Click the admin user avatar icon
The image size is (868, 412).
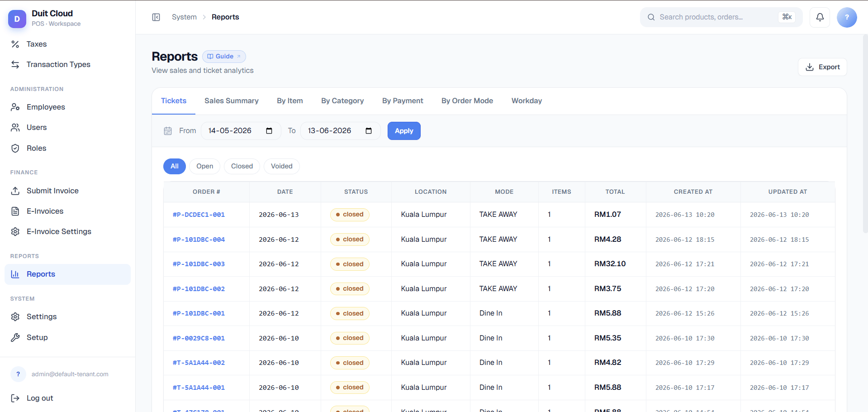(18, 374)
